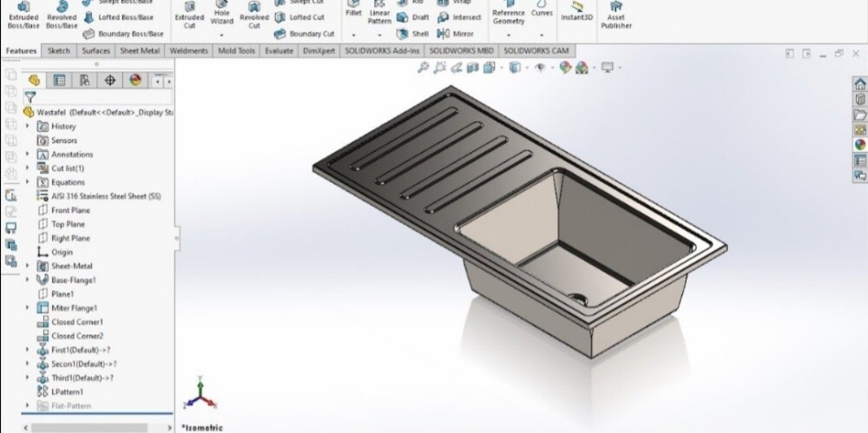Open File Explorer task pane
Image resolution: width=868 pixels, height=433 pixels.
coord(859,115)
